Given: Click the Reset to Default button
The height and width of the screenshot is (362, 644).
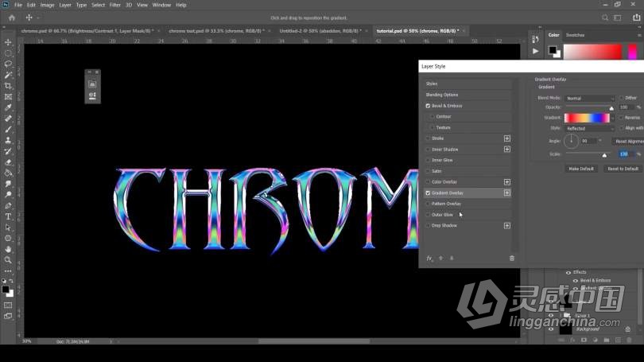Looking at the screenshot, I should [623, 169].
